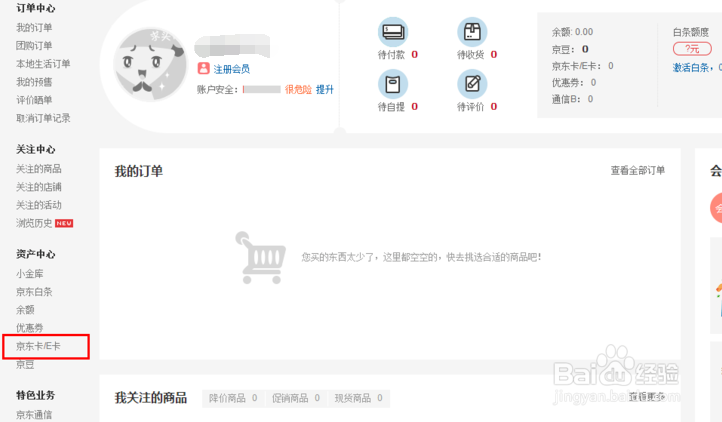Open 评价晒单 in the sidebar

(34, 100)
